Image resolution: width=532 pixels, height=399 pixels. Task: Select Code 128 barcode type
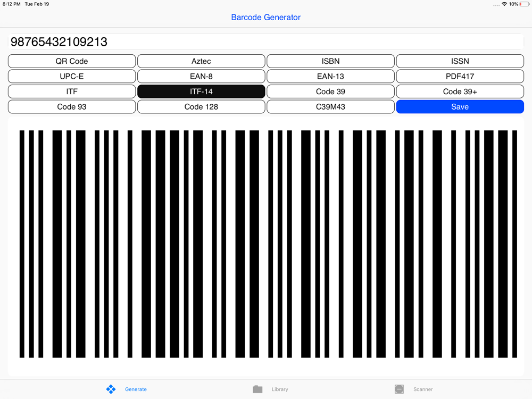click(x=201, y=106)
